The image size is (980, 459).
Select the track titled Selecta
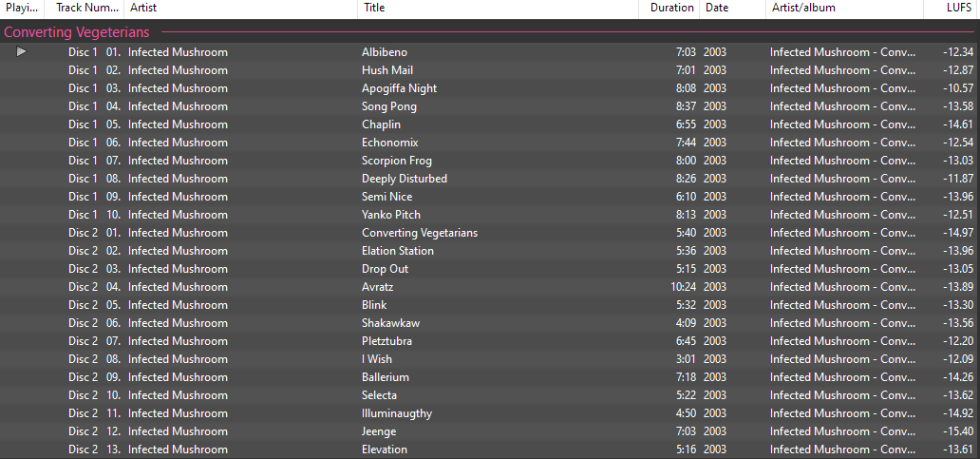[x=380, y=396]
